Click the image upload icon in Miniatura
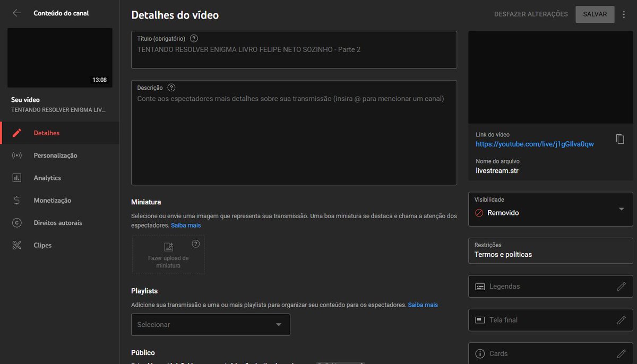 coord(168,247)
